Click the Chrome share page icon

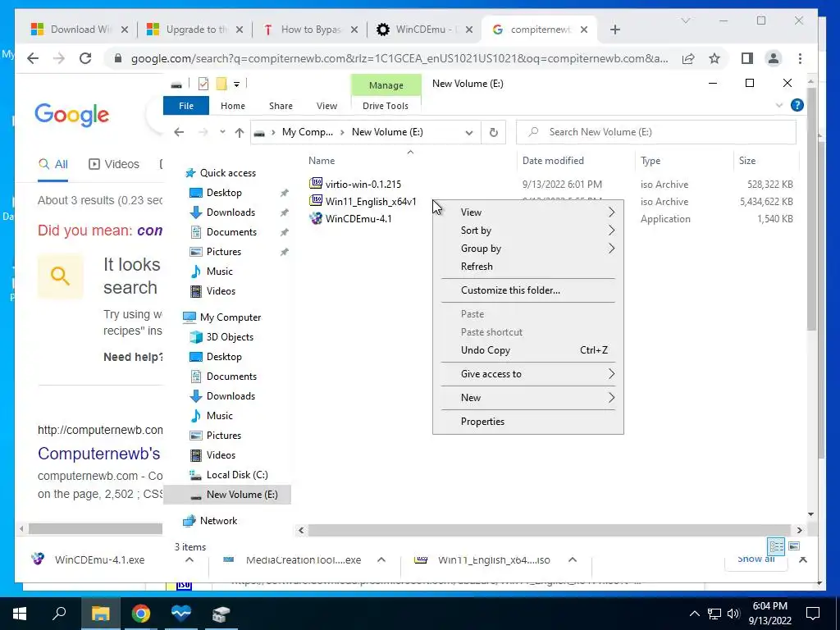688,58
